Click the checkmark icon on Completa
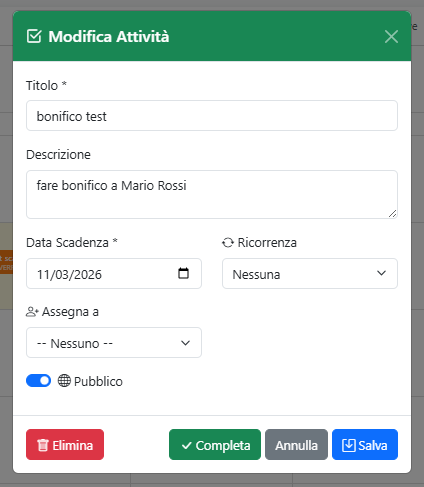 click(187, 445)
